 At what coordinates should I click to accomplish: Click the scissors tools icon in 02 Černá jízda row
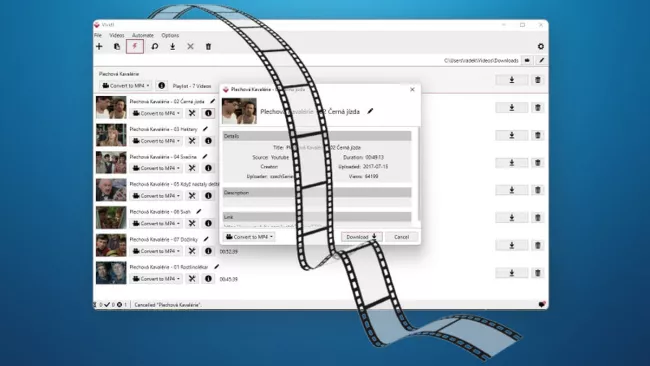click(x=192, y=113)
